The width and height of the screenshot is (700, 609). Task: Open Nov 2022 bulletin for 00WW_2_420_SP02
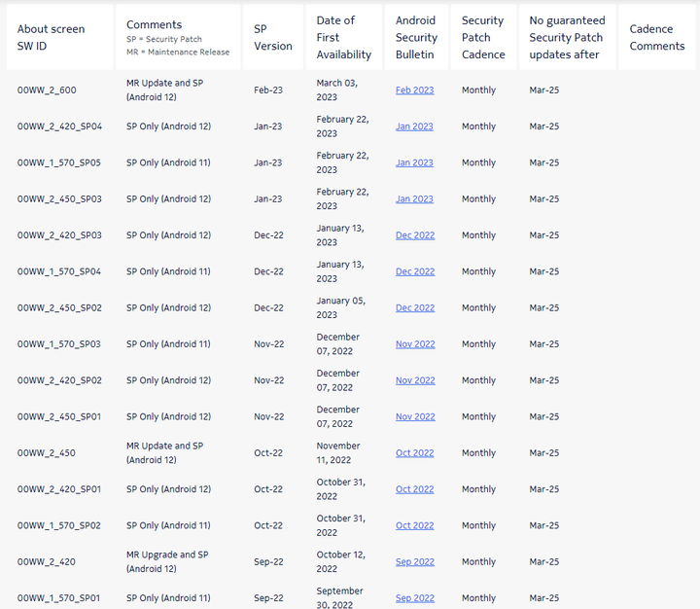(415, 380)
